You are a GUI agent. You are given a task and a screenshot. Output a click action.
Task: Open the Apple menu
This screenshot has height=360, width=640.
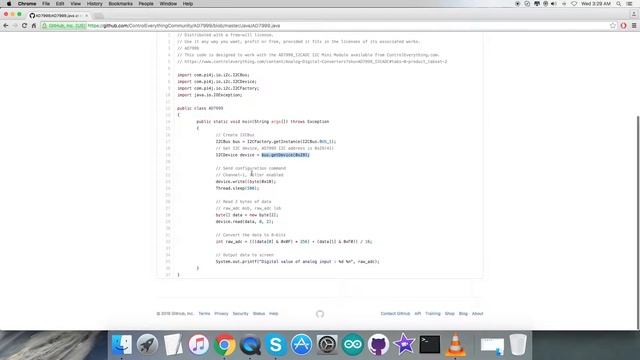(9, 4)
